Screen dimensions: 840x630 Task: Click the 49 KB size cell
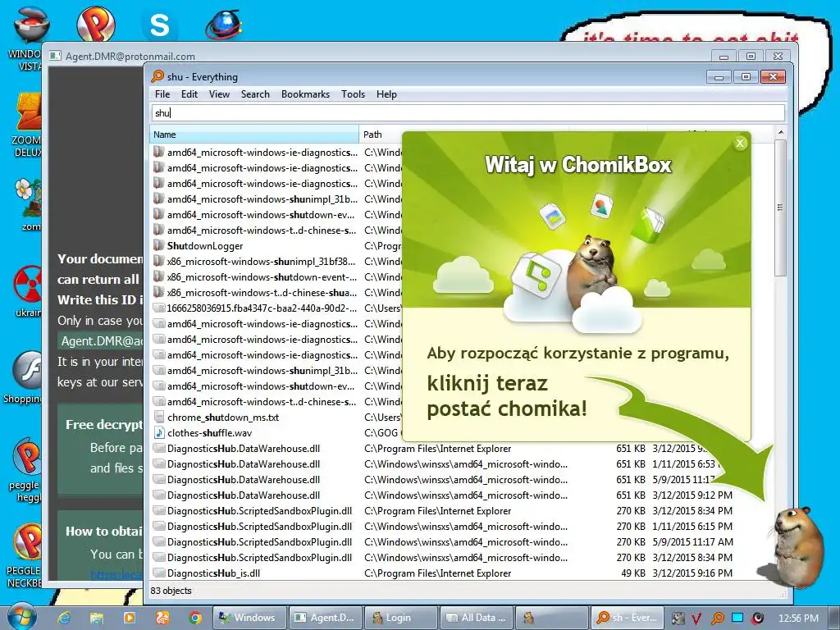[x=632, y=573]
